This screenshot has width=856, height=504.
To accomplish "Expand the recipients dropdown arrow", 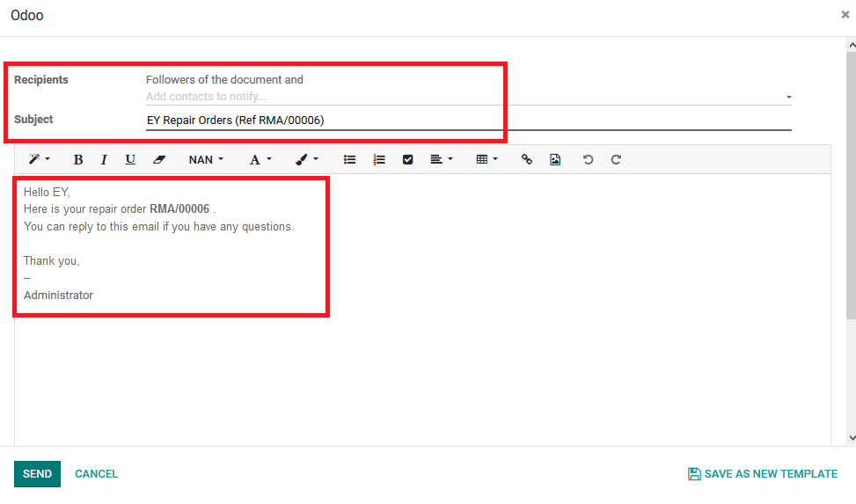I will point(789,98).
